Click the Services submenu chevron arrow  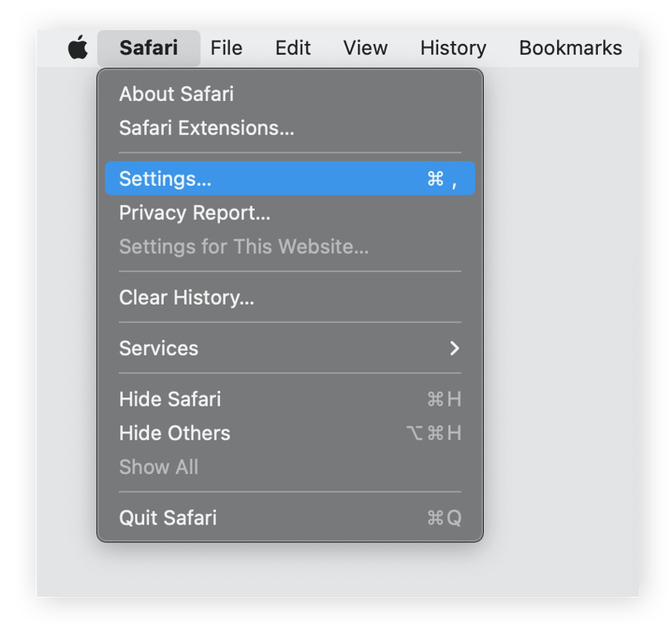click(456, 348)
